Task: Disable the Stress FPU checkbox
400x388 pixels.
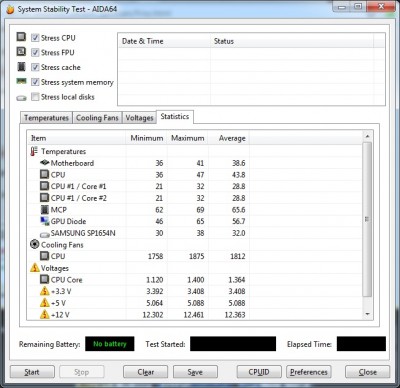Action: (35, 52)
